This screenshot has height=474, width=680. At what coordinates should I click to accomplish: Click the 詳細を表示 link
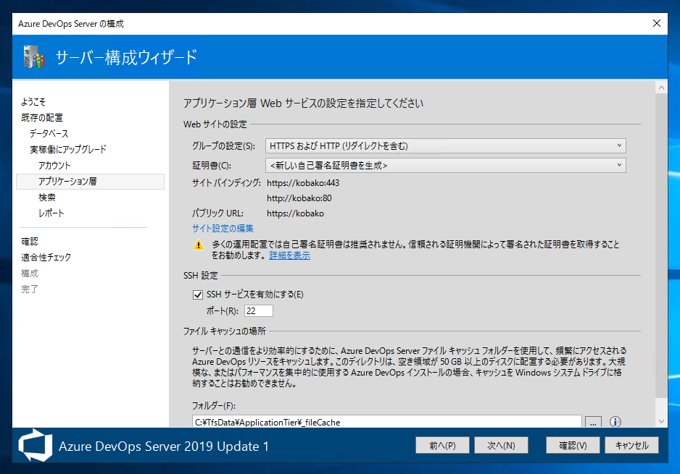[290, 255]
